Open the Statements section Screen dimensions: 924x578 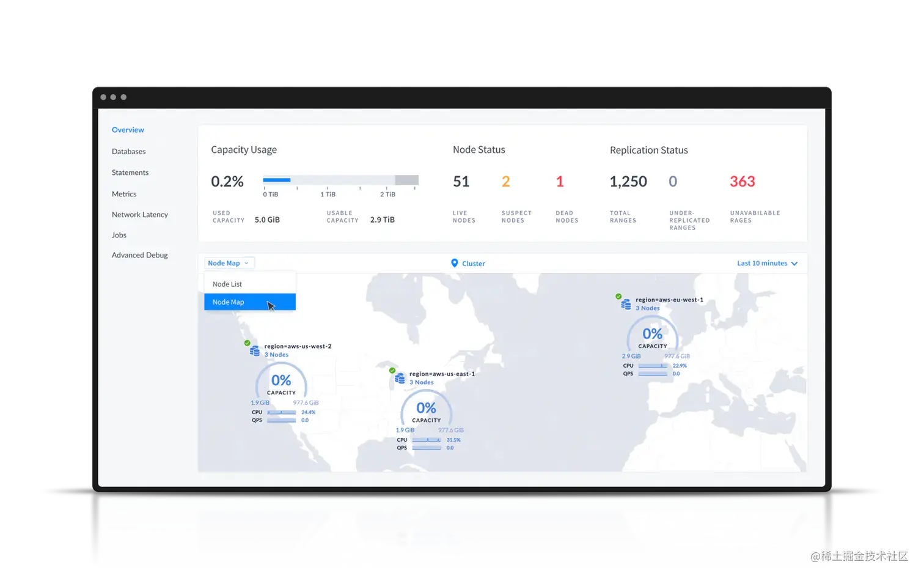coord(130,172)
